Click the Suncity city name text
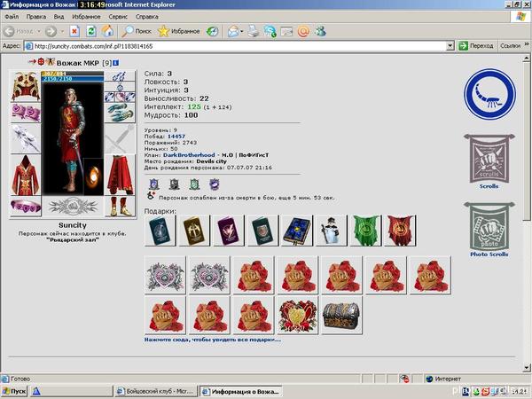532x399 pixels. [73, 225]
